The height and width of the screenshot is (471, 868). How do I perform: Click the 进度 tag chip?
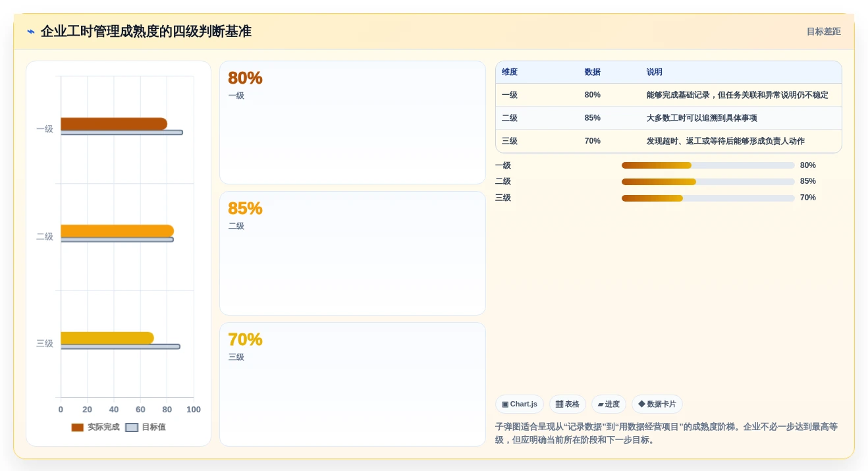[609, 404]
